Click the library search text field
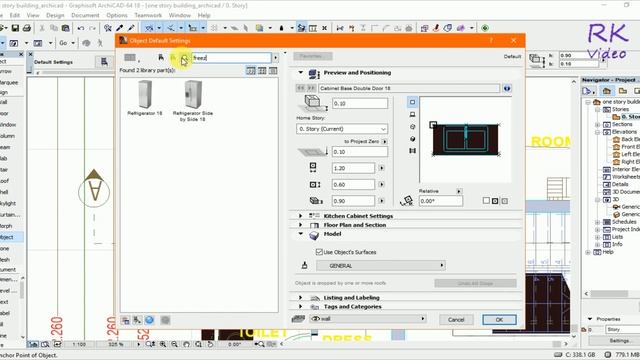The image size is (640, 360). coord(231,58)
